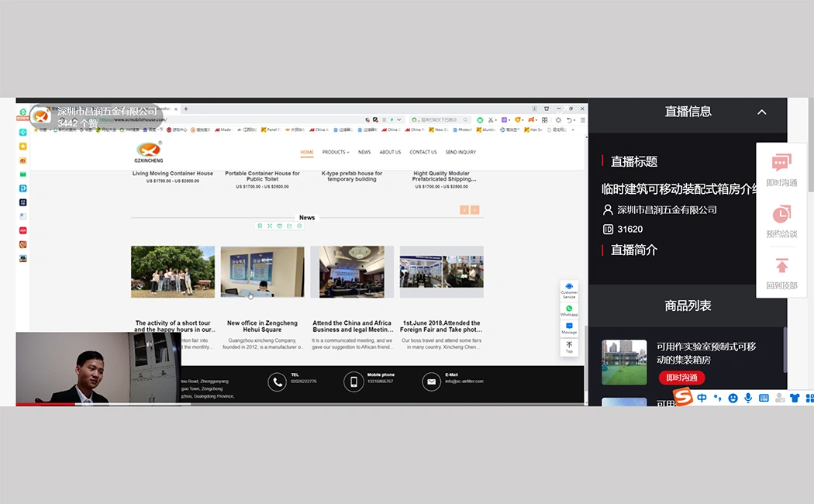Click the 预约洽谈 clock icon
This screenshot has width=814, height=504.
[781, 214]
